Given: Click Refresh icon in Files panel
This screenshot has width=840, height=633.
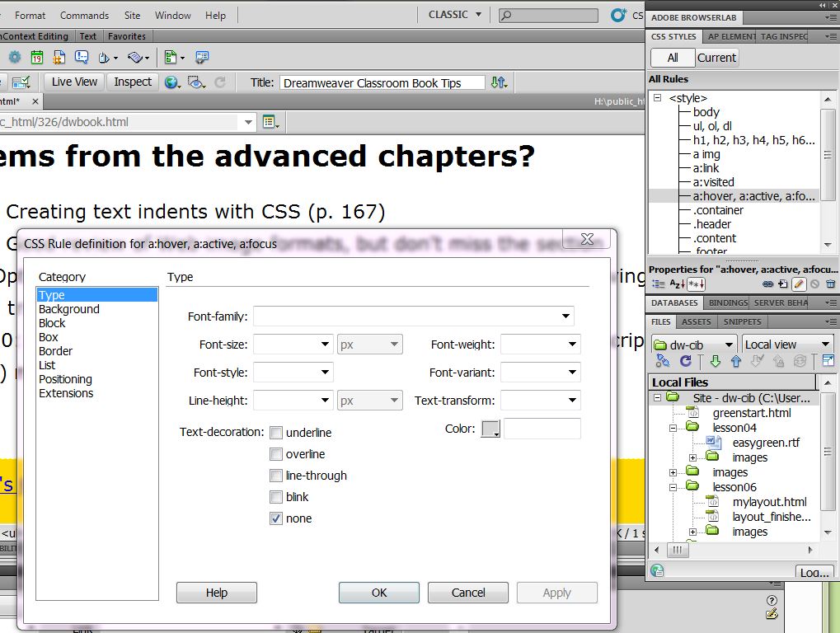Looking at the screenshot, I should pos(685,361).
